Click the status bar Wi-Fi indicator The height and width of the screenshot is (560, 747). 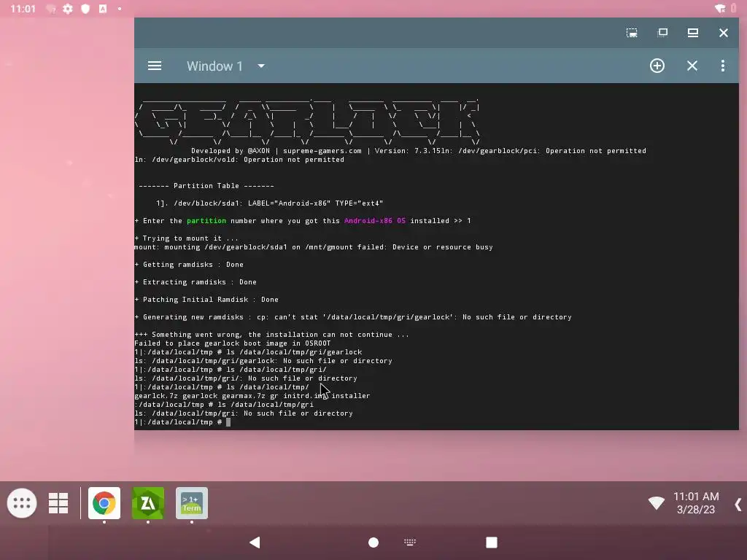pyautogui.click(x=720, y=8)
